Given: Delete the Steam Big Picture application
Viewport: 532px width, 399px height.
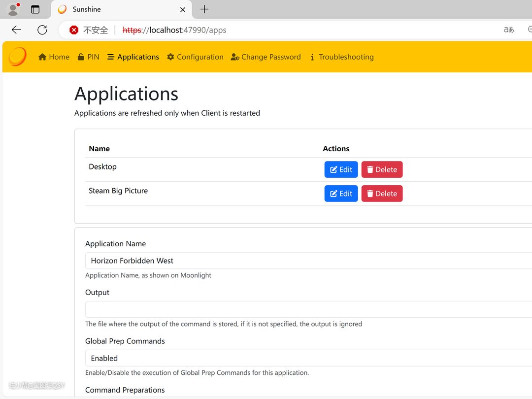Looking at the screenshot, I should pyautogui.click(x=382, y=194).
